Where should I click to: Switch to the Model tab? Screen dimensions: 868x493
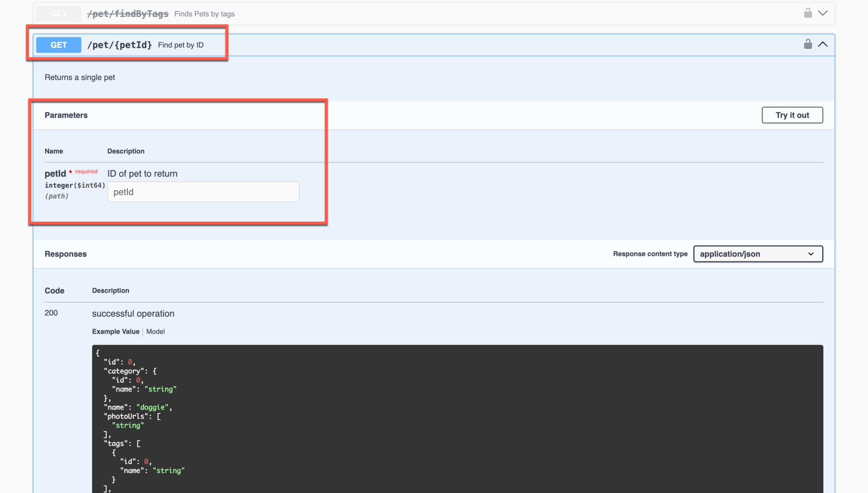pos(155,331)
